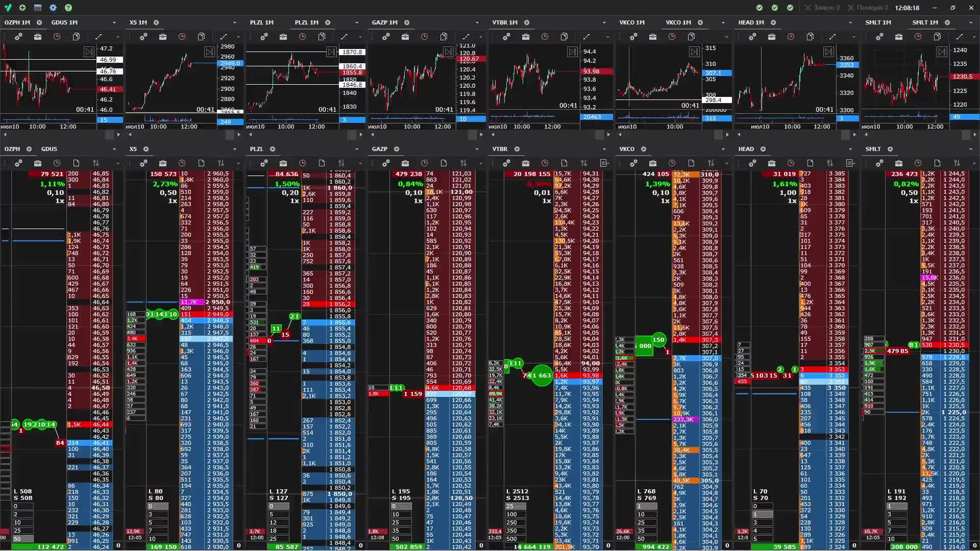The image size is (980, 551).
Task: Toggle scroll-to-latest button on GAZP 1M chart
Action: pyautogui.click(x=448, y=52)
